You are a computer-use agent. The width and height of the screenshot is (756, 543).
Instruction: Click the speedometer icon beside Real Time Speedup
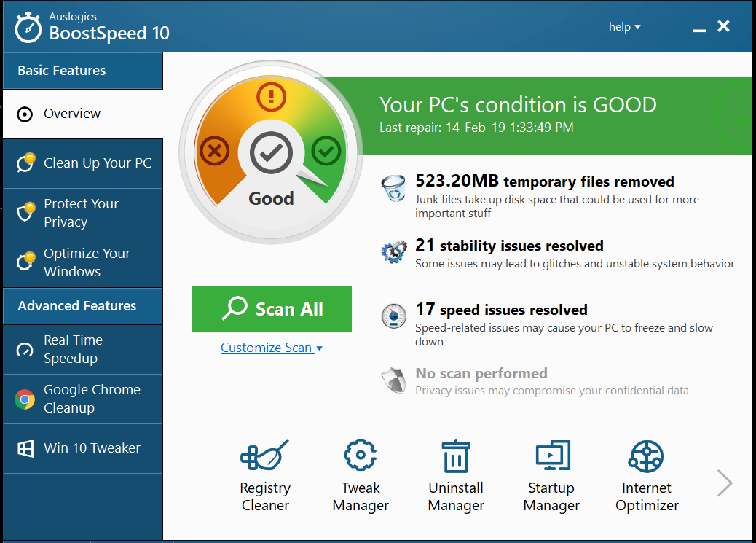pyautogui.click(x=25, y=349)
